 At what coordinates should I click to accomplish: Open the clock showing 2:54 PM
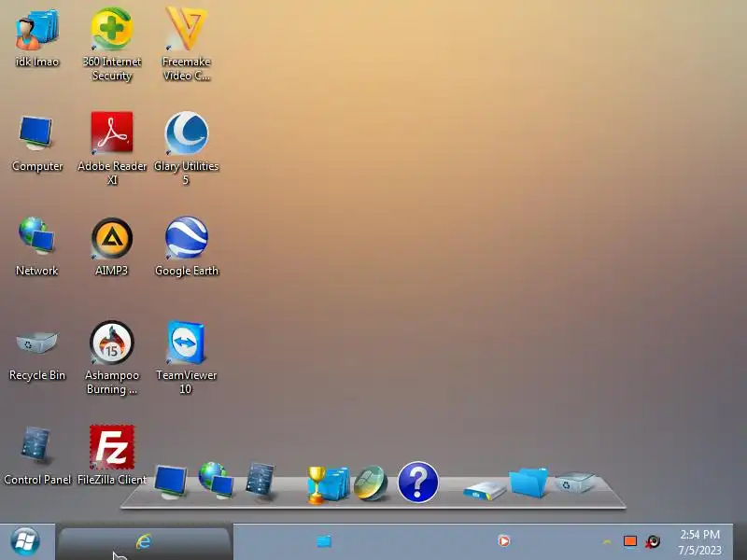pos(699,542)
